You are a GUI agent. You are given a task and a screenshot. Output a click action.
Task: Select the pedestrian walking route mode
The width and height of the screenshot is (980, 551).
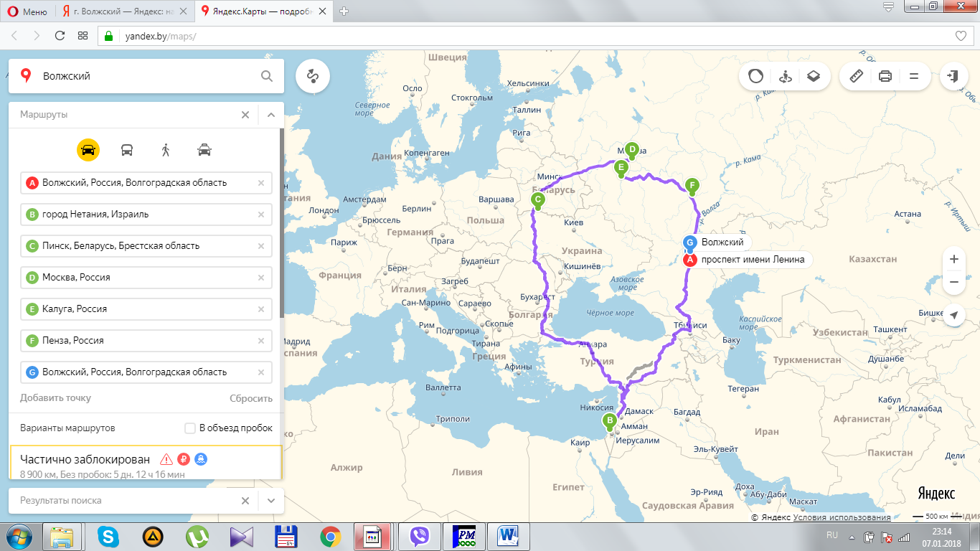click(x=166, y=150)
